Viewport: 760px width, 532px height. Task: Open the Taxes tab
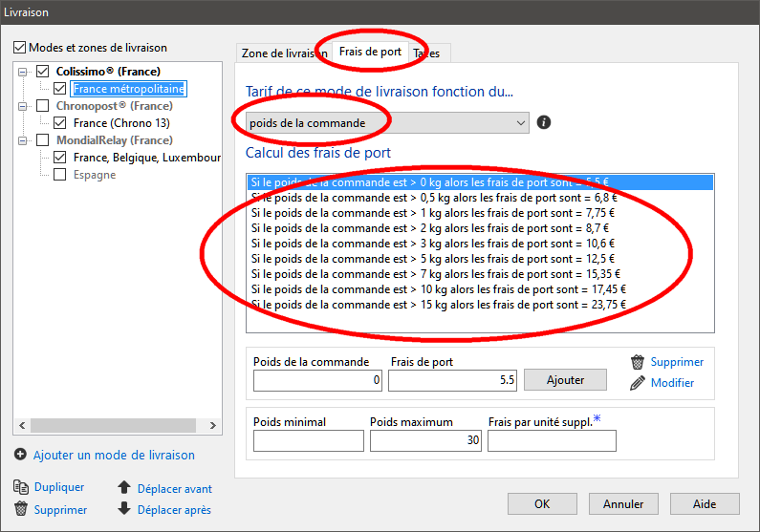429,53
